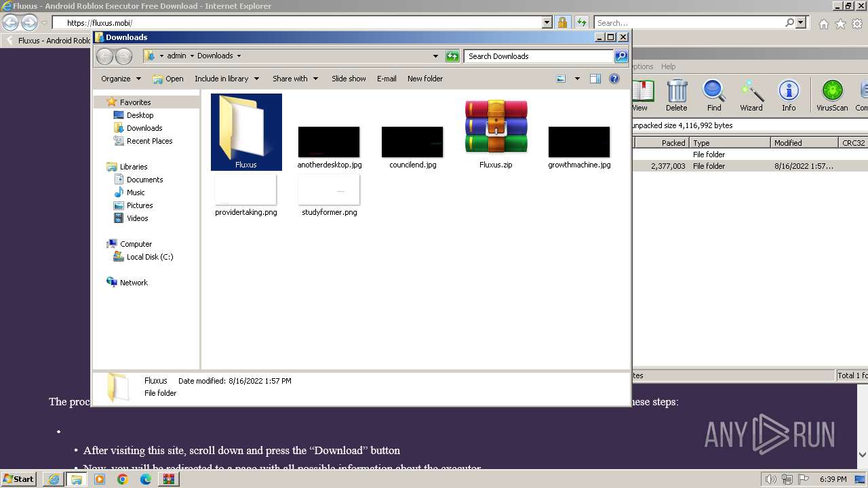Change view icon in Explorer toolbar

click(561, 79)
